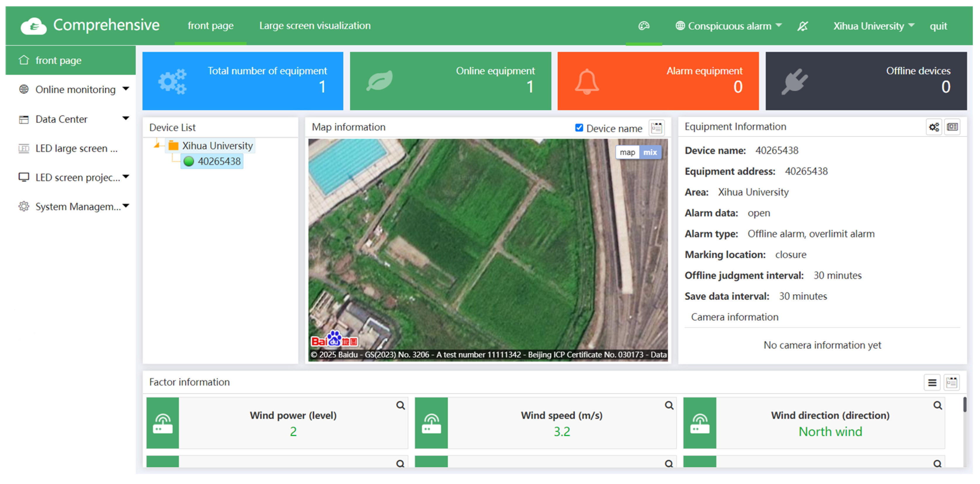The image size is (980, 484).
Task: Click the equipment card view icon
Action: coord(952,127)
